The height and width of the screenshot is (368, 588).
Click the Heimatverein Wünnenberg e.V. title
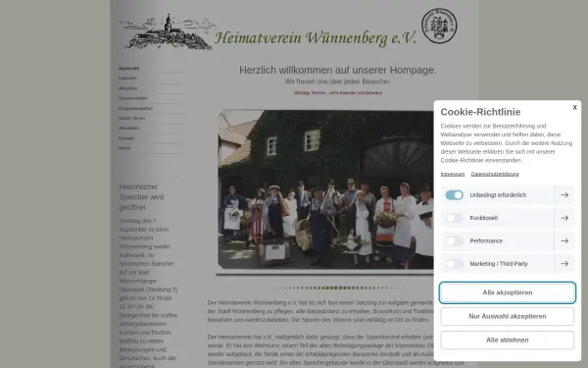coord(316,38)
